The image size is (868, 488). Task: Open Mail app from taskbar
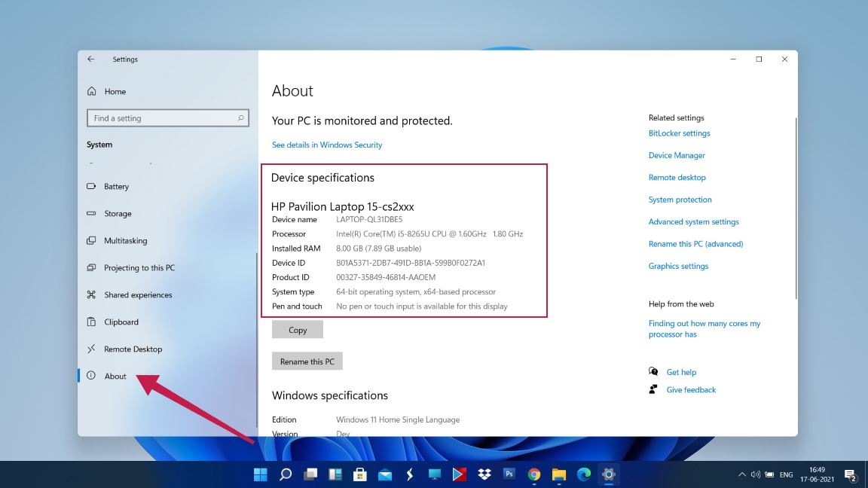[x=385, y=474]
